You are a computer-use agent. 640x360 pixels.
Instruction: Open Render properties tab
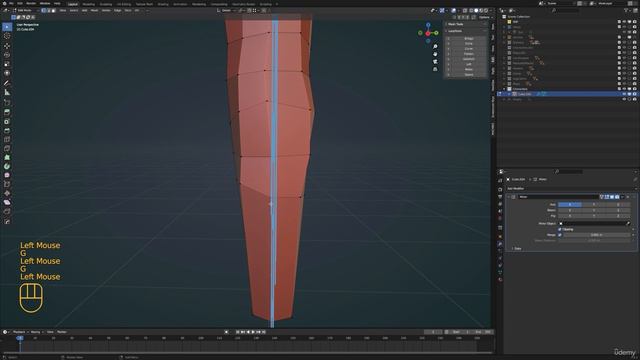[x=500, y=189]
